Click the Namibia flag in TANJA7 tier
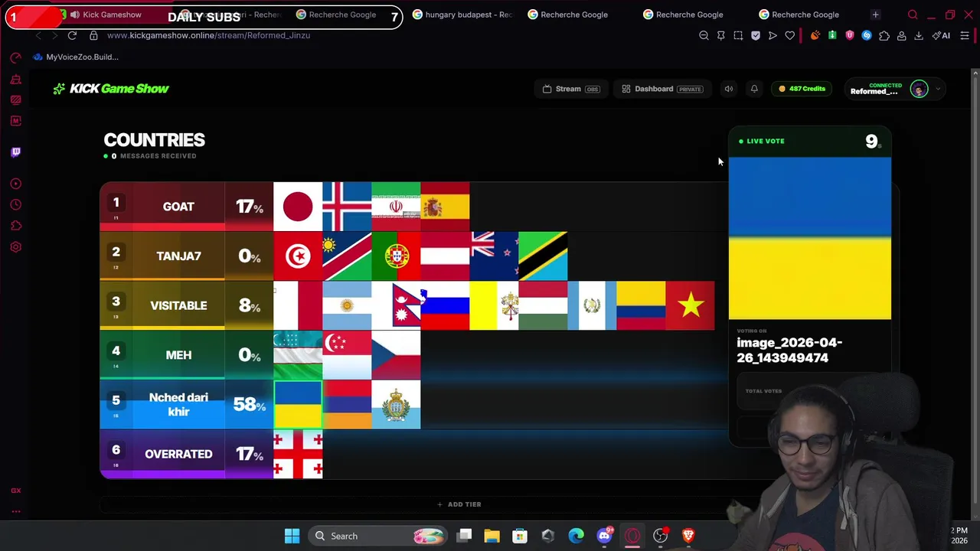This screenshot has height=551, width=980. click(x=347, y=256)
